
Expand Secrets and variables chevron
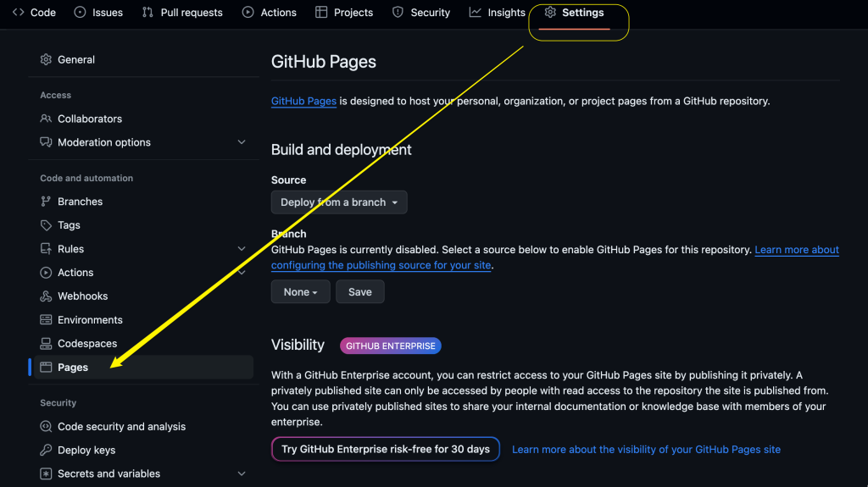[242, 473]
